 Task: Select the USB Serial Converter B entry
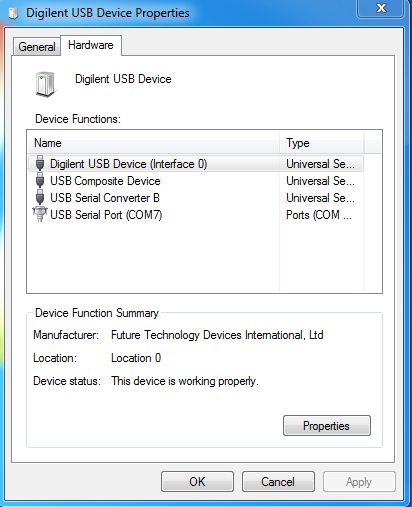pos(196,198)
